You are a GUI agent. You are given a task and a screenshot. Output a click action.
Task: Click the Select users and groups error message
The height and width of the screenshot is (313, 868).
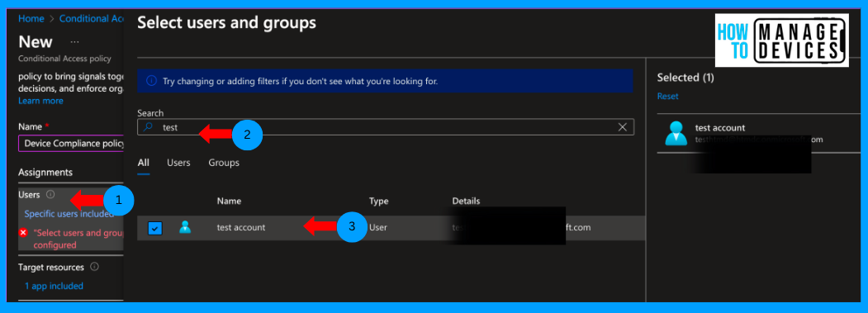[78, 239]
